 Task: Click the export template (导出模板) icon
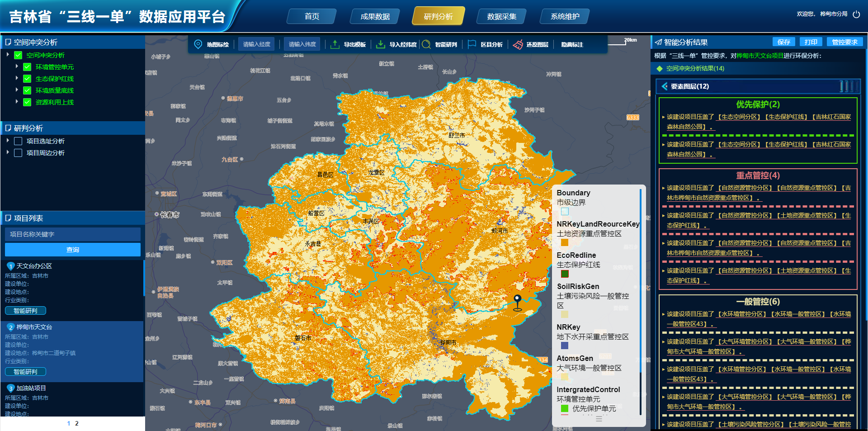(335, 44)
